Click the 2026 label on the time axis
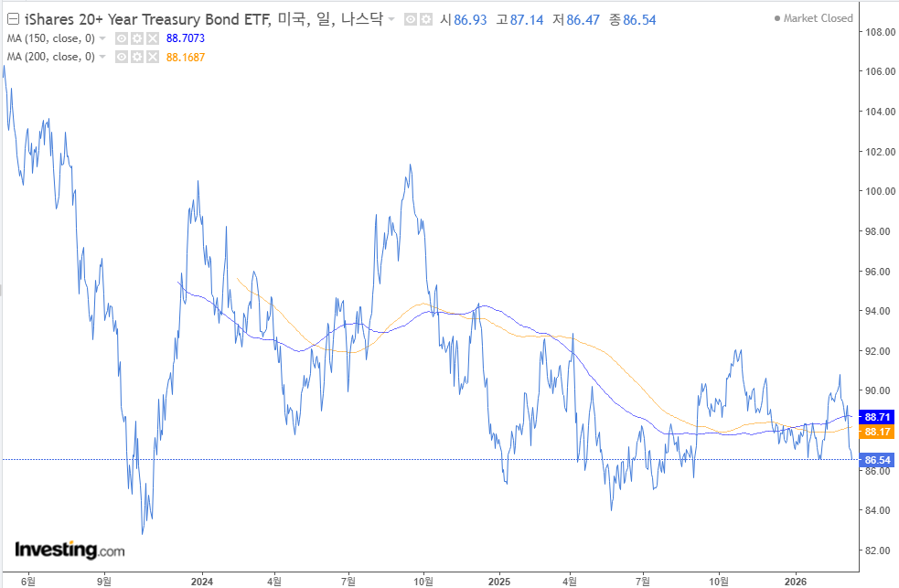This screenshot has height=588, width=899. pos(796,582)
